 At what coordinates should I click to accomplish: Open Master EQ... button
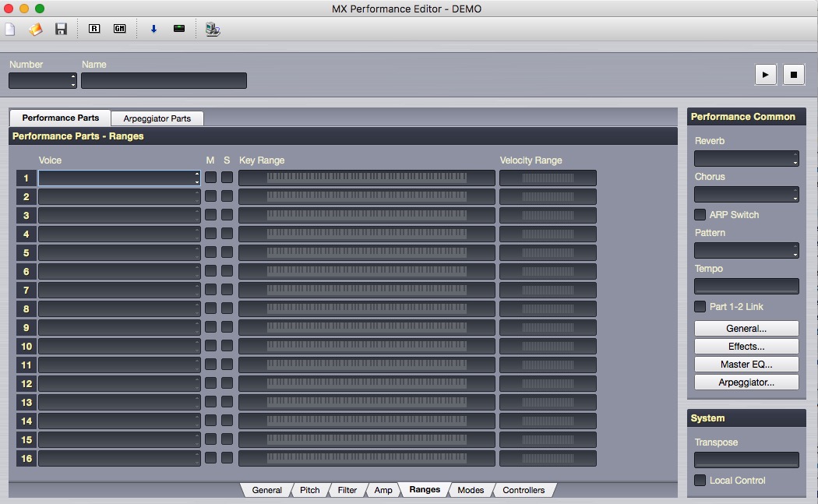pyautogui.click(x=746, y=365)
